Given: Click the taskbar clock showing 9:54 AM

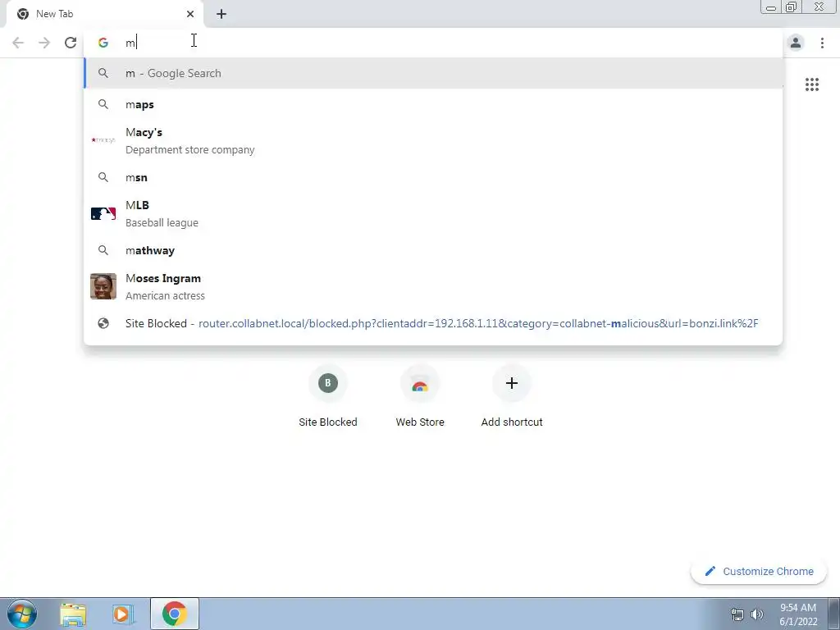Looking at the screenshot, I should click(x=798, y=614).
